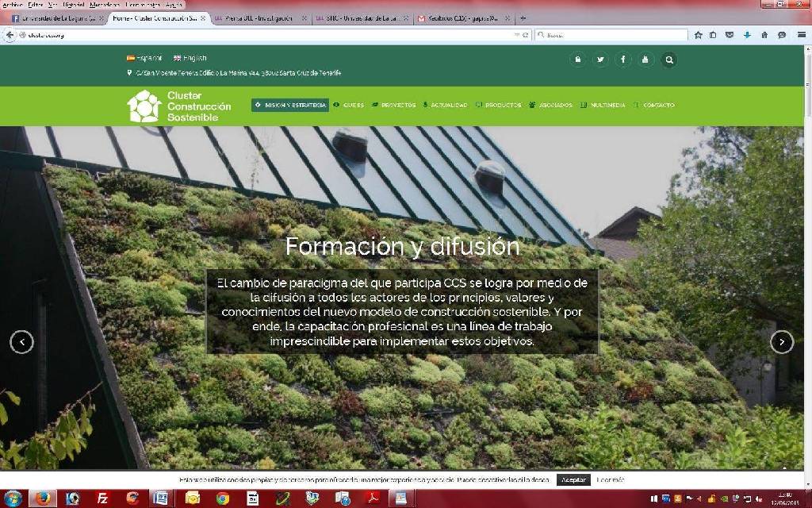
Task: Open the Misión y Estrategia menu
Action: (x=290, y=105)
